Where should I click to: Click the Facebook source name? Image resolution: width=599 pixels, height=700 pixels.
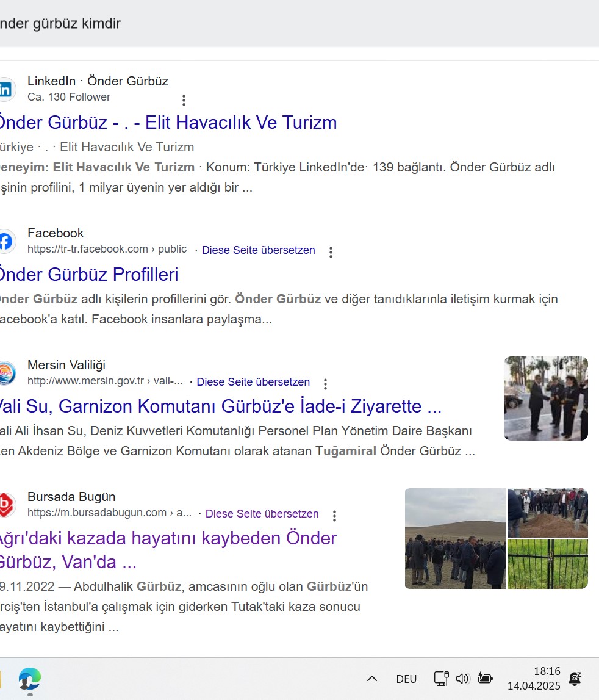(x=56, y=233)
